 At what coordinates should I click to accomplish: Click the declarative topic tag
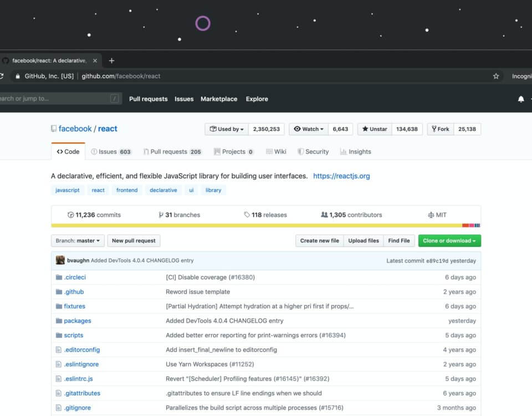coord(163,190)
